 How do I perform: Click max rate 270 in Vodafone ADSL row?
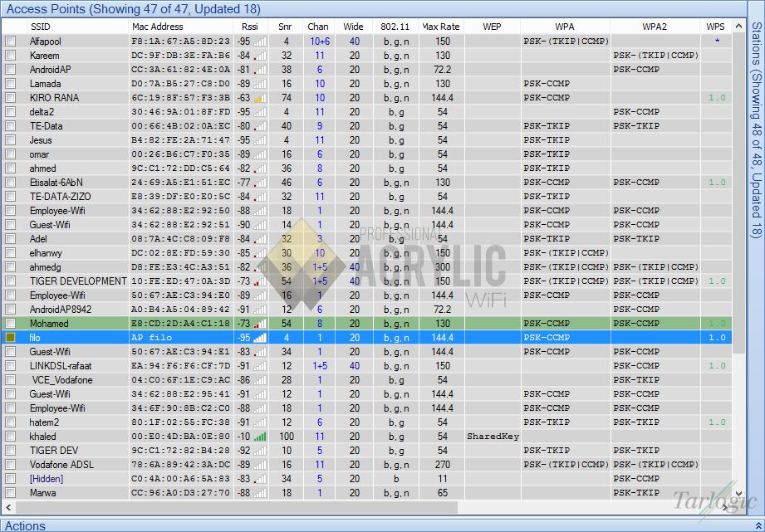click(443, 465)
